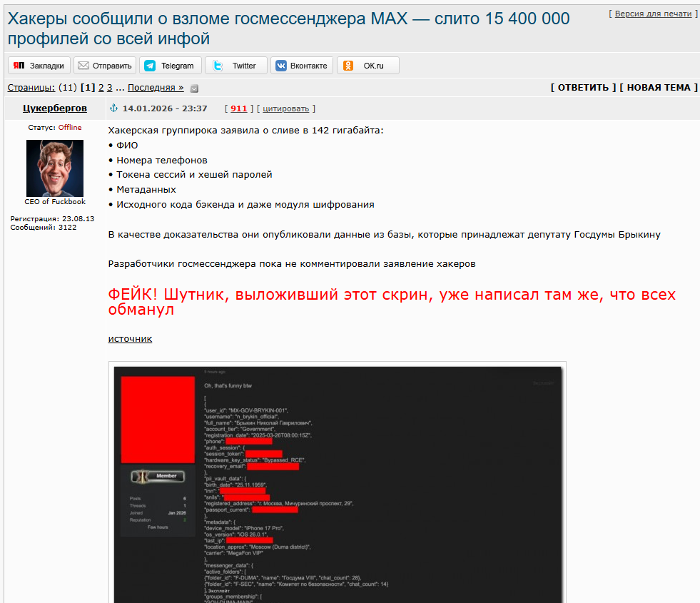Click the Offline status text
The height and width of the screenshot is (603, 700).
click(x=70, y=127)
